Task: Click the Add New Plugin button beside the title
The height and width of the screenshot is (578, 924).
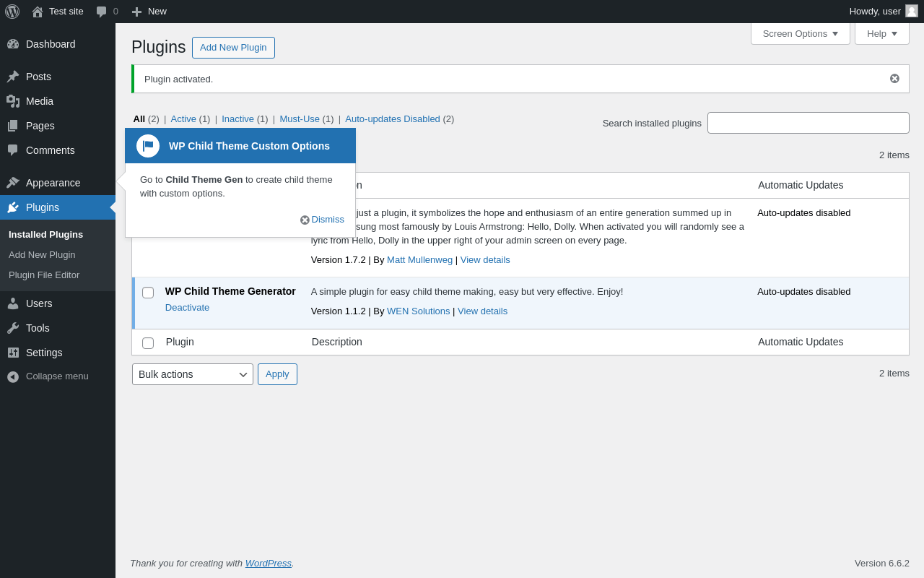Action: pyautogui.click(x=233, y=48)
